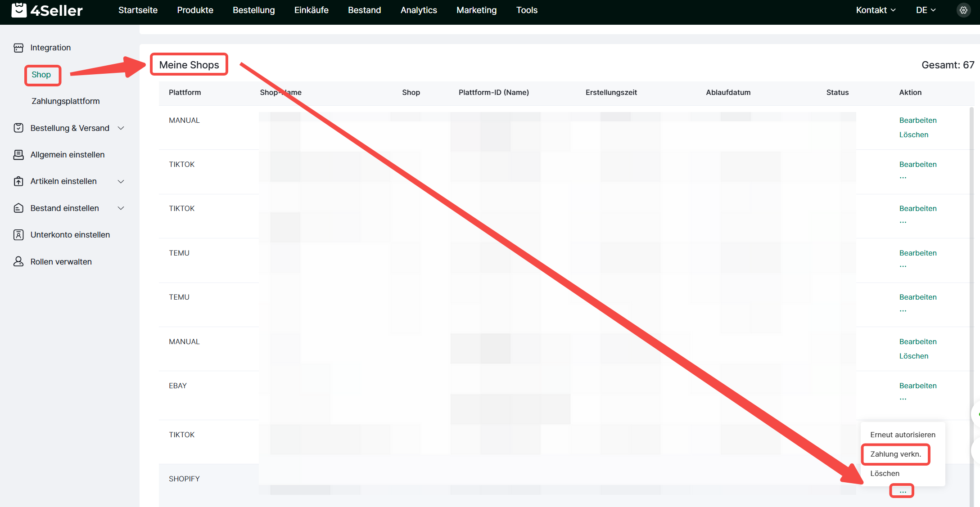Select Zahlung verkn. from popup menu

pyautogui.click(x=895, y=454)
